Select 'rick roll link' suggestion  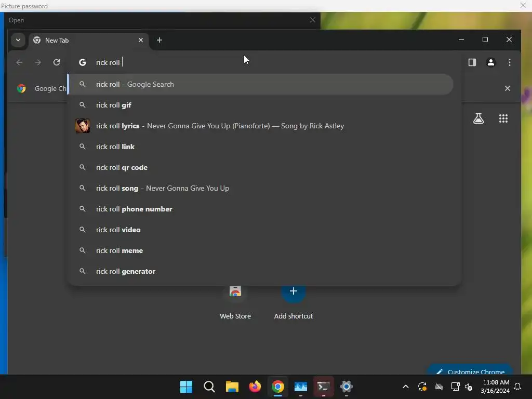tap(261, 147)
